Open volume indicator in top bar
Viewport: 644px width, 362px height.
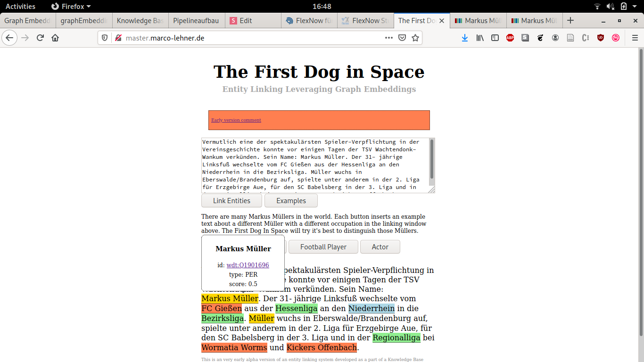pyautogui.click(x=610, y=6)
